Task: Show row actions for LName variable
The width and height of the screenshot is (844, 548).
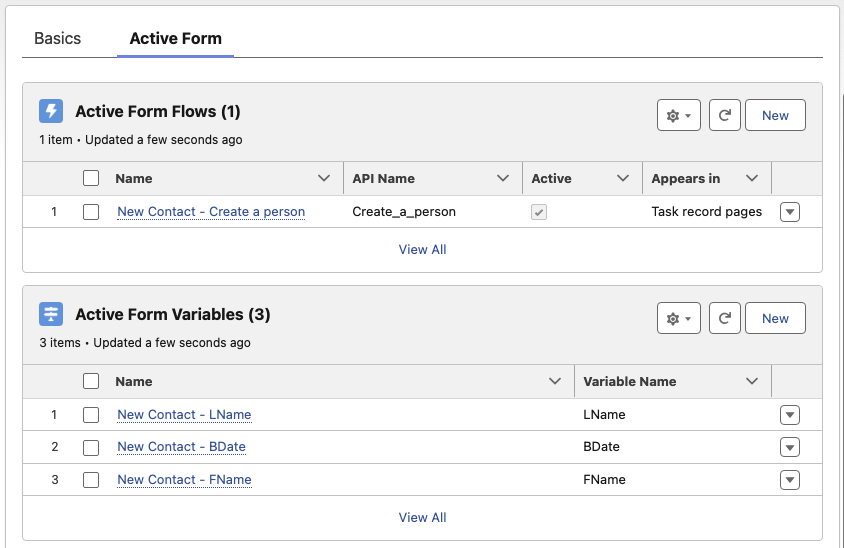Action: point(790,415)
